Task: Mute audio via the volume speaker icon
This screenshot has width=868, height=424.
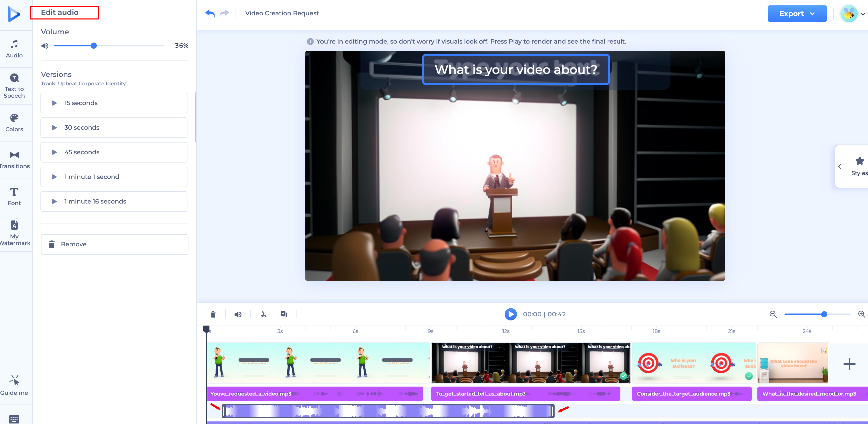Action: click(45, 46)
